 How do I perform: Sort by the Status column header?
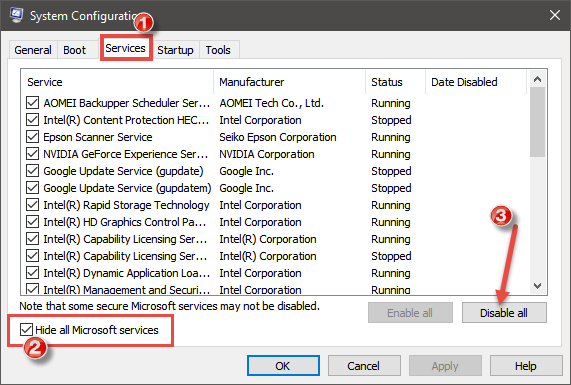tap(395, 82)
